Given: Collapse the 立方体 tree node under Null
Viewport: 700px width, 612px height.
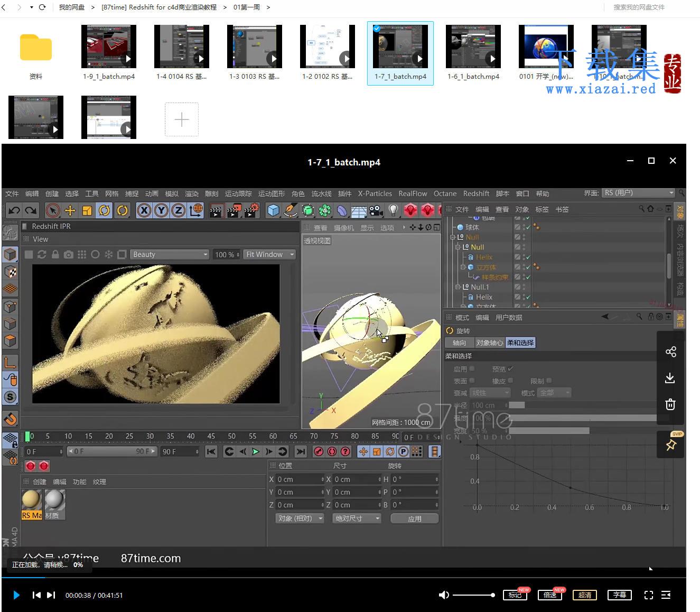Looking at the screenshot, I should click(463, 267).
